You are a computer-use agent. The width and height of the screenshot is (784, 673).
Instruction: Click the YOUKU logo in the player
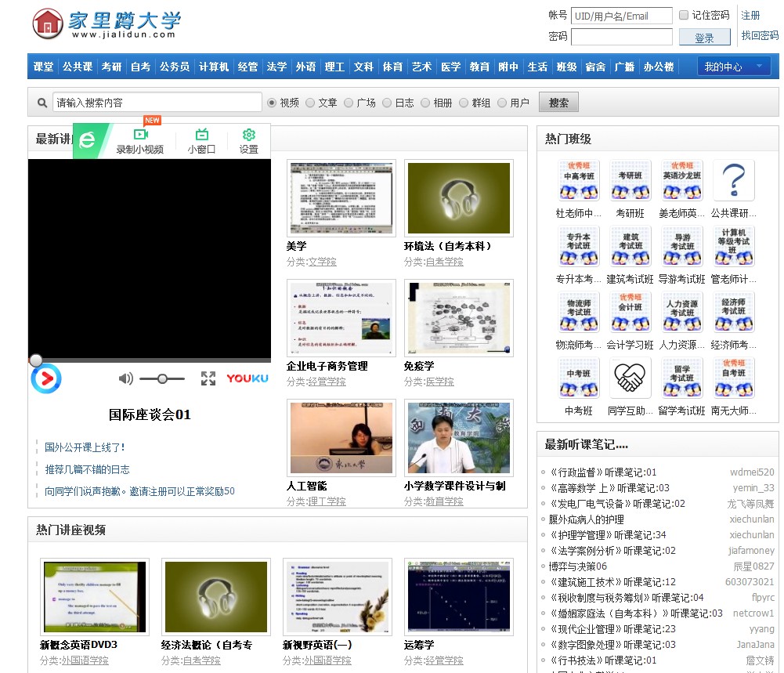[x=247, y=378]
